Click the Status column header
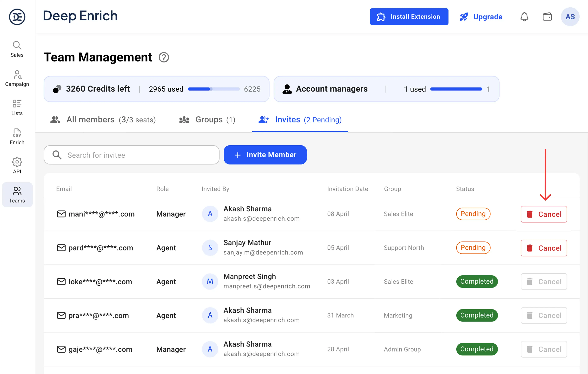Viewport: 588px width, 374px height. [x=465, y=189]
